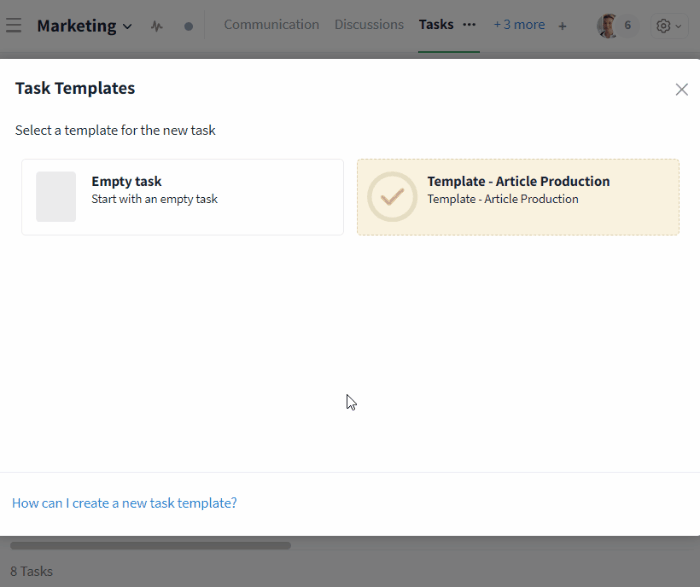700x587 pixels.
Task: Open 'How can I create a new task template?' link
Action: point(125,503)
